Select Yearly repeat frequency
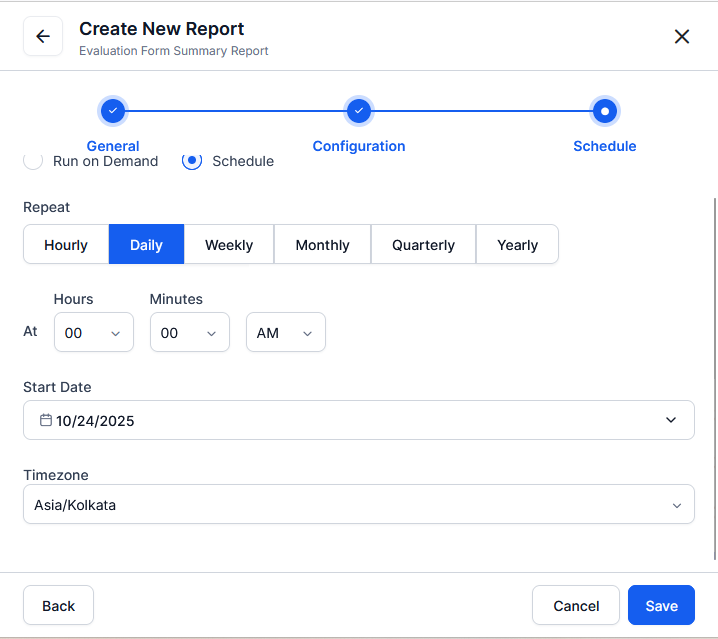The height and width of the screenshot is (639, 718). coord(517,245)
